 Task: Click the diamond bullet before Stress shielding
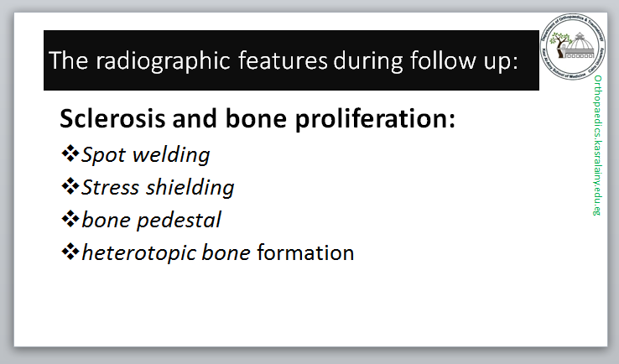pos(69,186)
